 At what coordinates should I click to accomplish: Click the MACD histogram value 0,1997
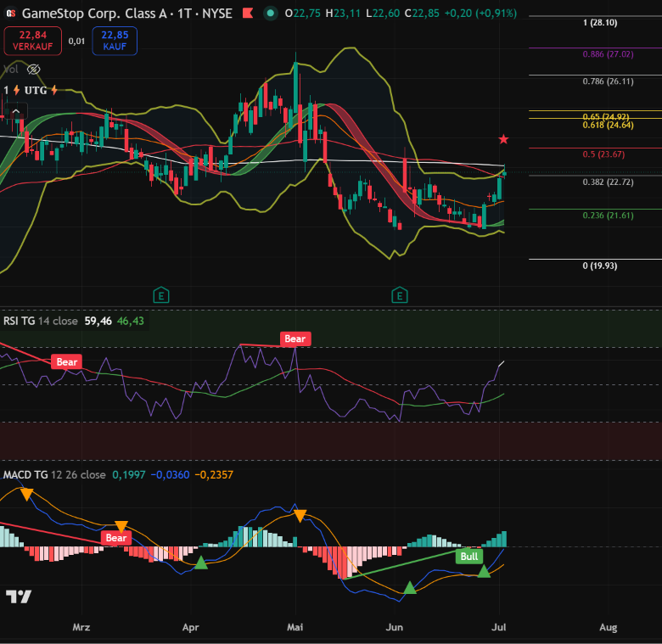(x=129, y=475)
